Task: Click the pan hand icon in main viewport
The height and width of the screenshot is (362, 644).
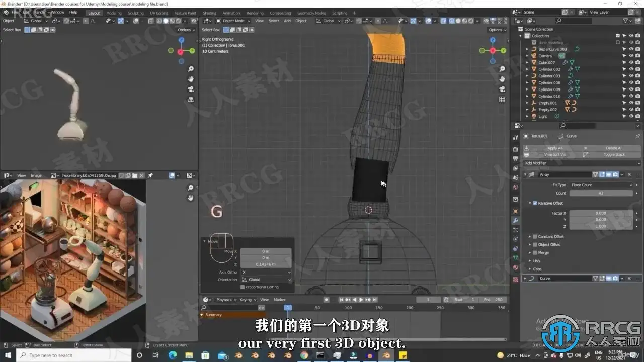Action: coord(502,79)
